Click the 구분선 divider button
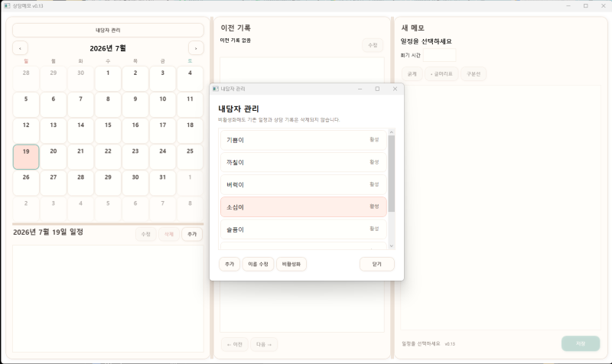Screen dimensions: 612x364 [474, 73]
